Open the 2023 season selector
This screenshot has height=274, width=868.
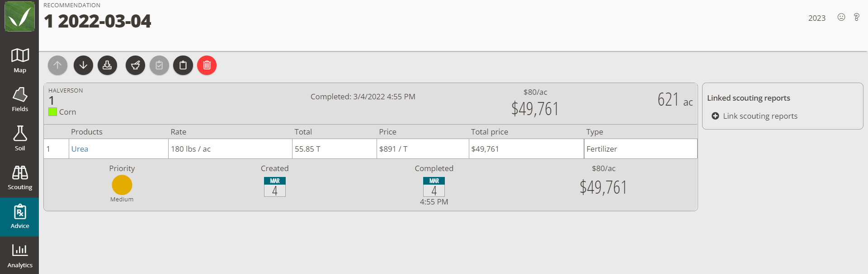pos(816,18)
